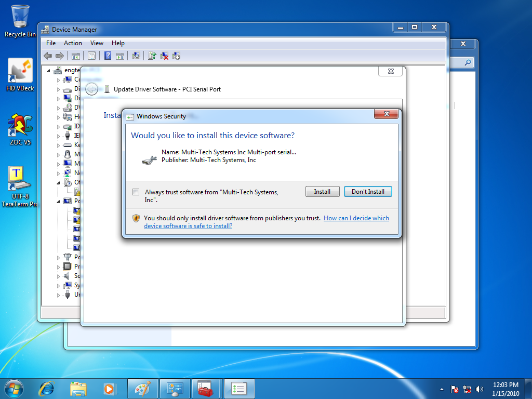Expand the Mice category tree node
The width and height of the screenshot is (532, 399).
[59, 154]
